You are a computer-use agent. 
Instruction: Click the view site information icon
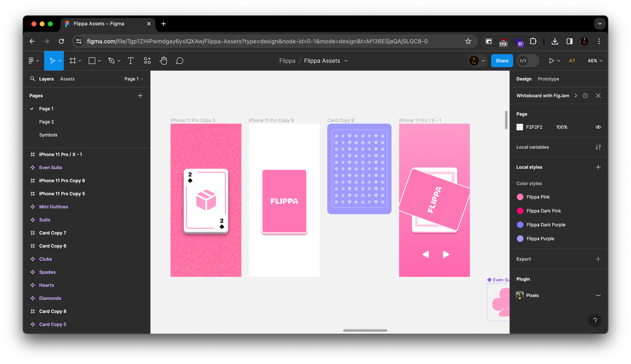coord(79,41)
